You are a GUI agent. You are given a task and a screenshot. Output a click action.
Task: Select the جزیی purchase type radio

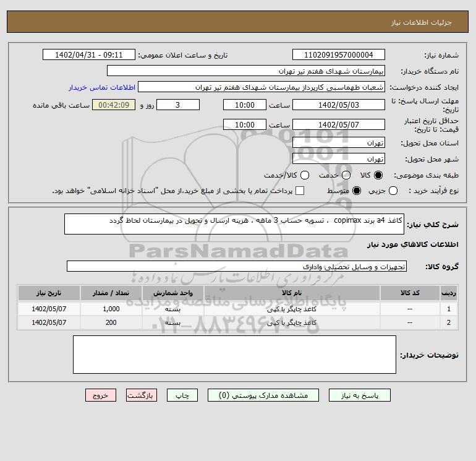pyautogui.click(x=393, y=191)
